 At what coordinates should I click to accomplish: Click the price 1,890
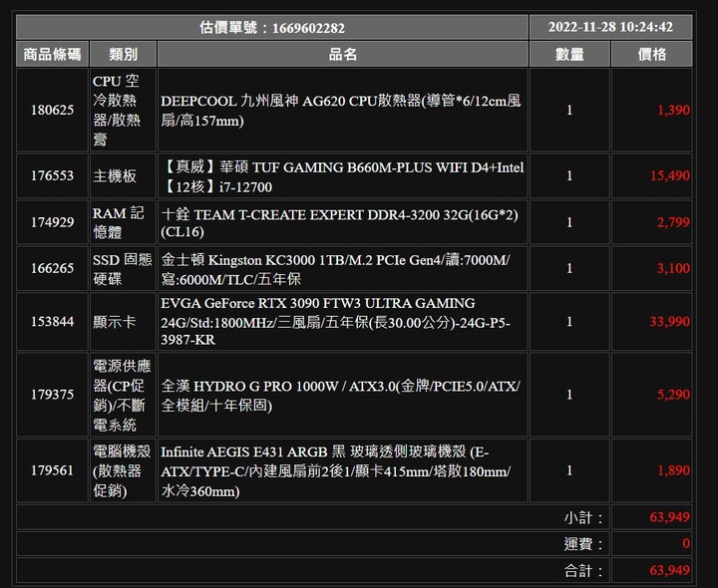(673, 470)
